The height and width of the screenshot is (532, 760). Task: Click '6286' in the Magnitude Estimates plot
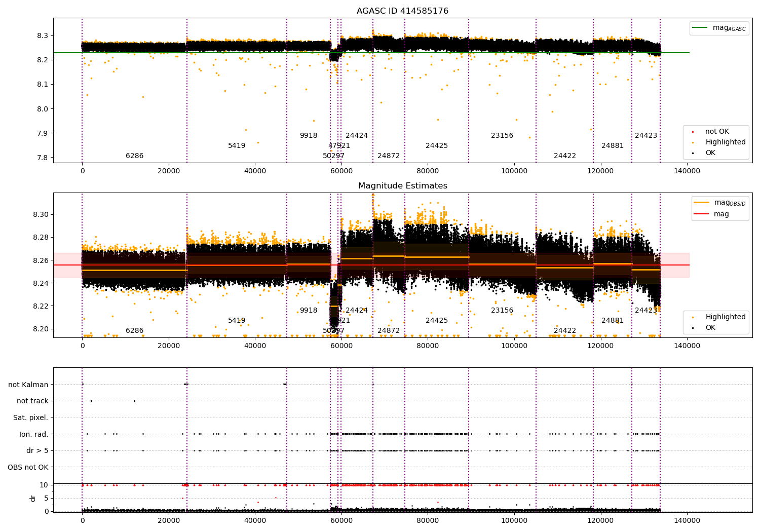(135, 331)
